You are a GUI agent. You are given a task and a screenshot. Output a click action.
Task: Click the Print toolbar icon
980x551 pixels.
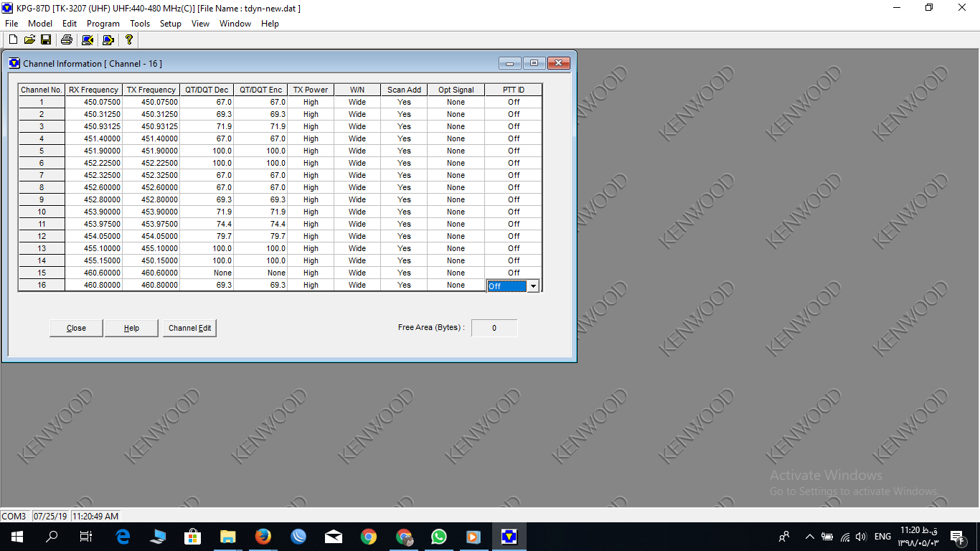tap(67, 39)
